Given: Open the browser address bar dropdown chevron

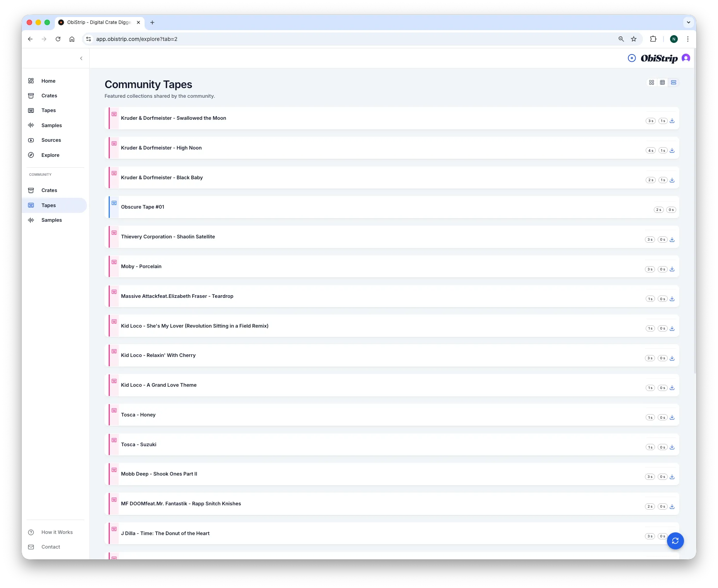Looking at the screenshot, I should 689,22.
